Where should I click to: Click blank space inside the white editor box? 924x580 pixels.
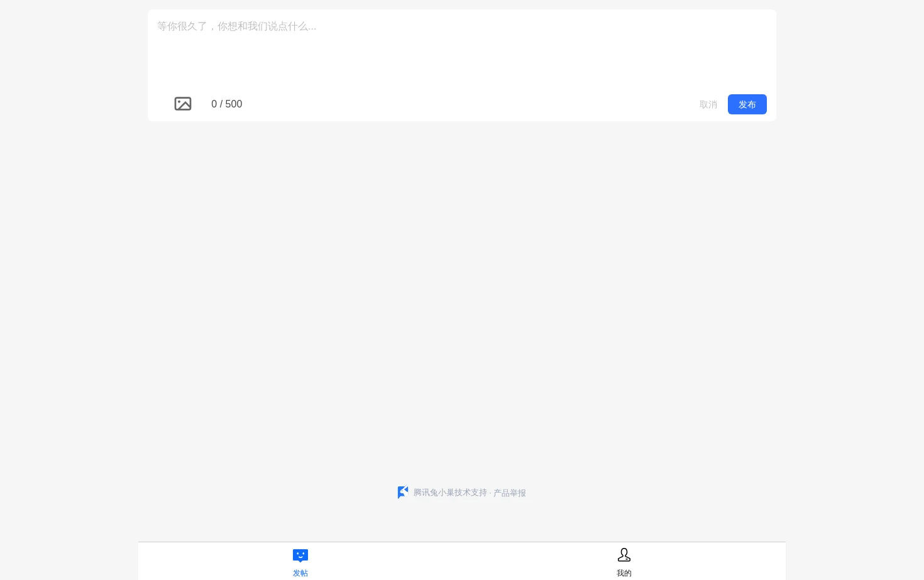pos(462,63)
